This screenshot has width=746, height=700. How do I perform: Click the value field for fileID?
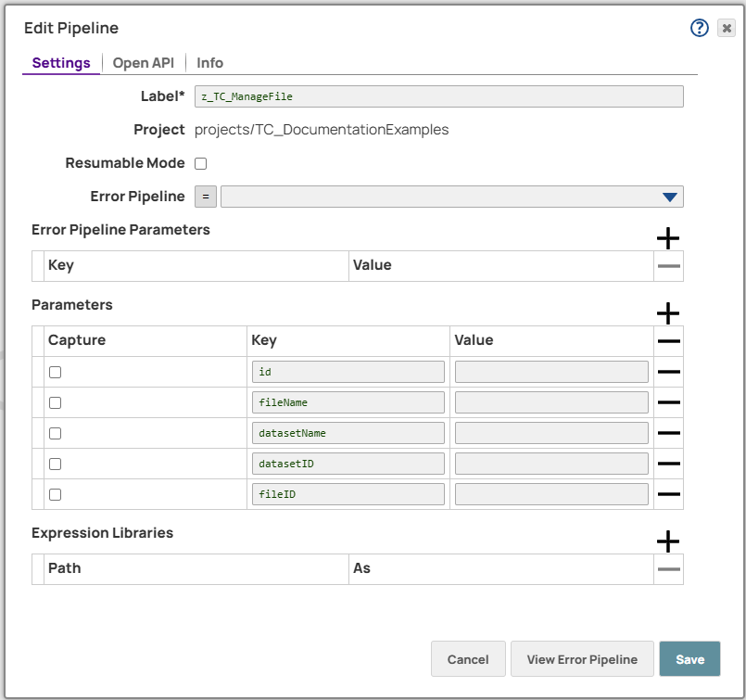(551, 494)
